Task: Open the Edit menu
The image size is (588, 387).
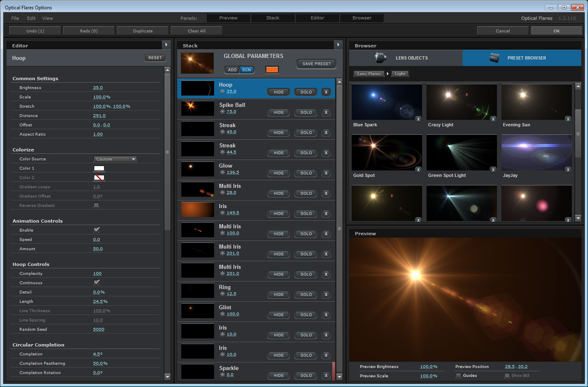Action: 31,18
